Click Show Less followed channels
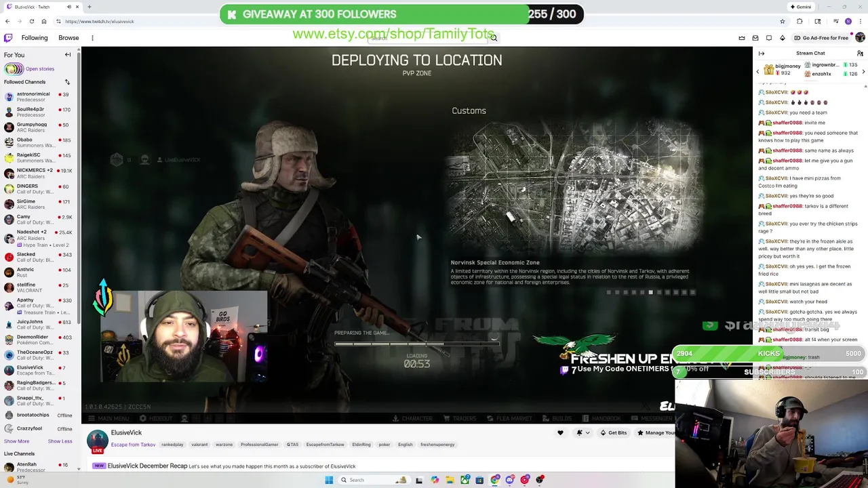868x488 pixels. [x=60, y=441]
